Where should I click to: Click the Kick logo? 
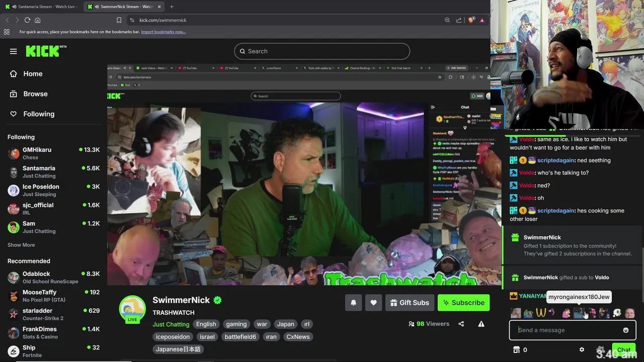coord(46,51)
